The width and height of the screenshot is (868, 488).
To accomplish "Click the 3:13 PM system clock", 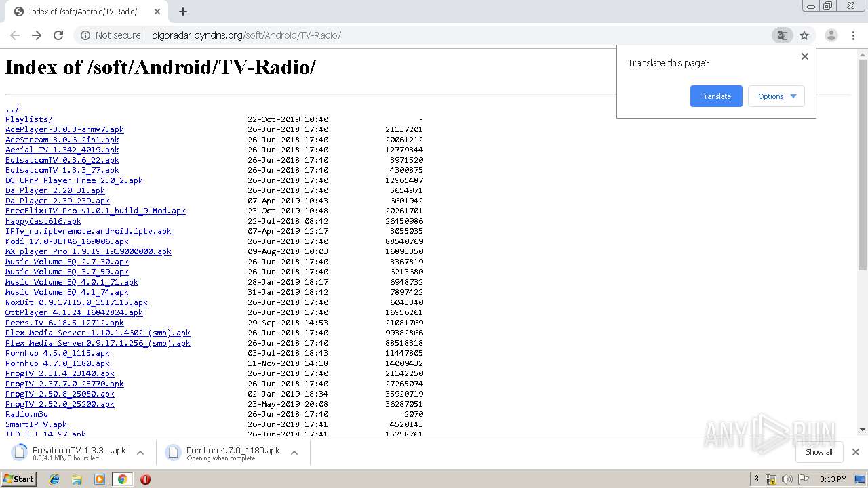I will tap(833, 479).
